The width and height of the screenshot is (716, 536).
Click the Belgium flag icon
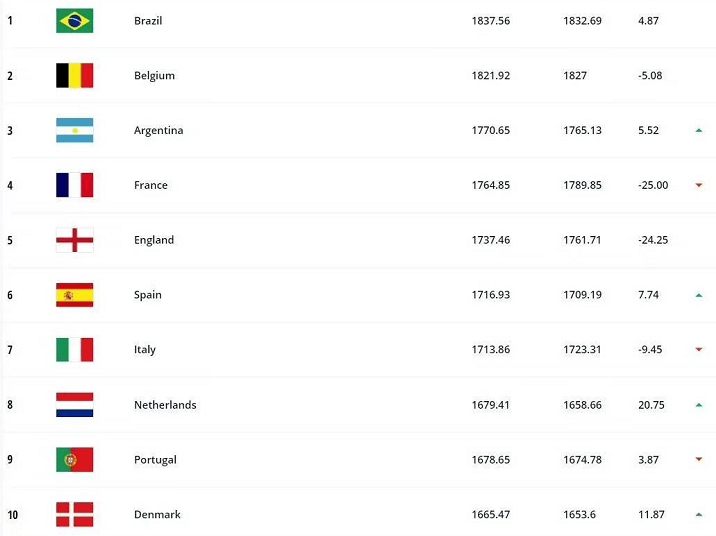74,75
